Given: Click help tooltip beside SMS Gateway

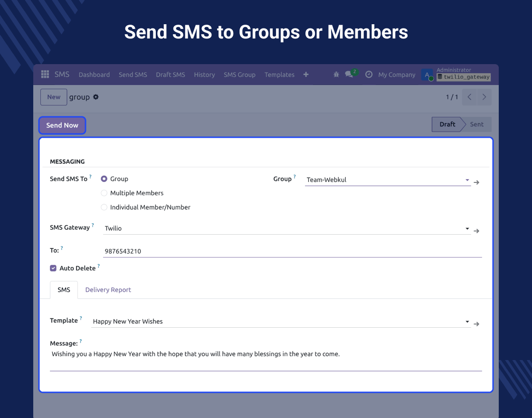Looking at the screenshot, I should 93,225.
